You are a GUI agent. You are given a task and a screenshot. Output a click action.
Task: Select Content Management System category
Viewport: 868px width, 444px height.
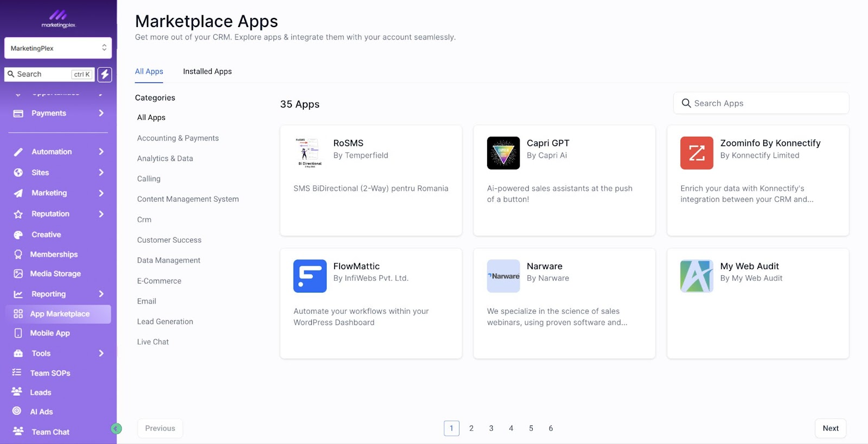click(188, 199)
